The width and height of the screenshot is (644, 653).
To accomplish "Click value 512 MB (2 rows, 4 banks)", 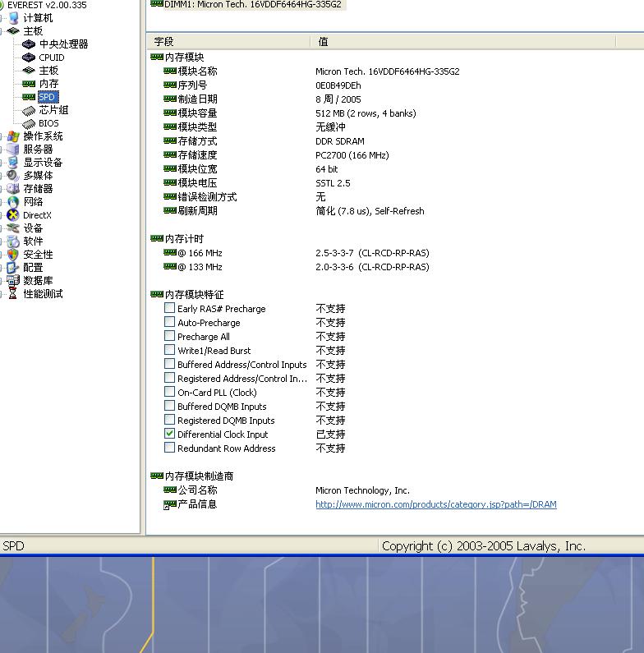I will pos(366,113).
